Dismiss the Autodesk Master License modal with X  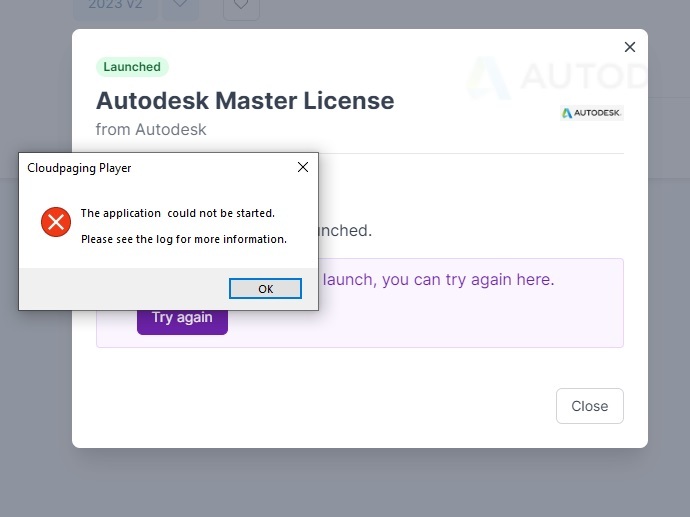tap(630, 47)
